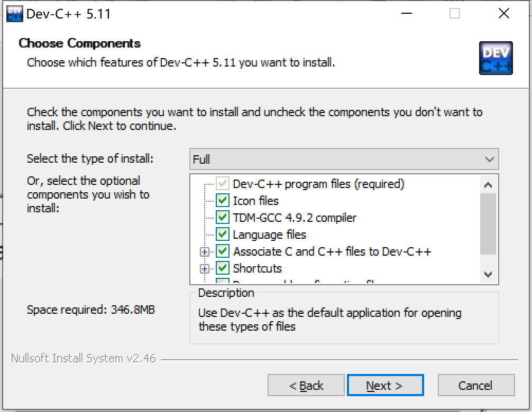Disable the TDM-GCC 4.9.2 compiler component
Screen dimensions: 532x412
coord(223,218)
